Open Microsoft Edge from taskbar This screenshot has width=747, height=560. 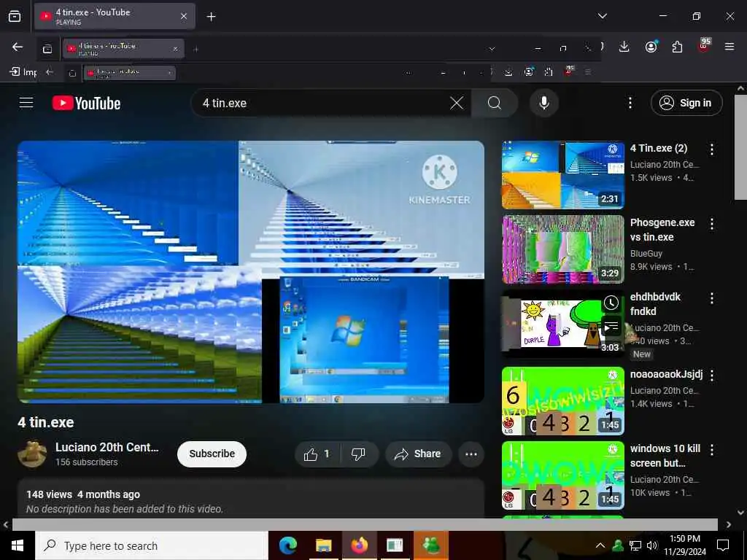click(287, 545)
